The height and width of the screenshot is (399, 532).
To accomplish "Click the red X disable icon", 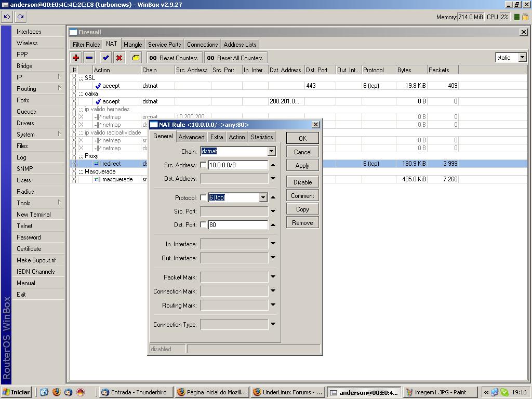I will (119, 58).
